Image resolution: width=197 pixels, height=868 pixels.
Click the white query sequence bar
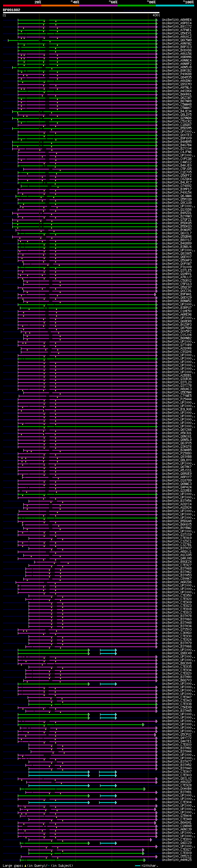point(81,13)
